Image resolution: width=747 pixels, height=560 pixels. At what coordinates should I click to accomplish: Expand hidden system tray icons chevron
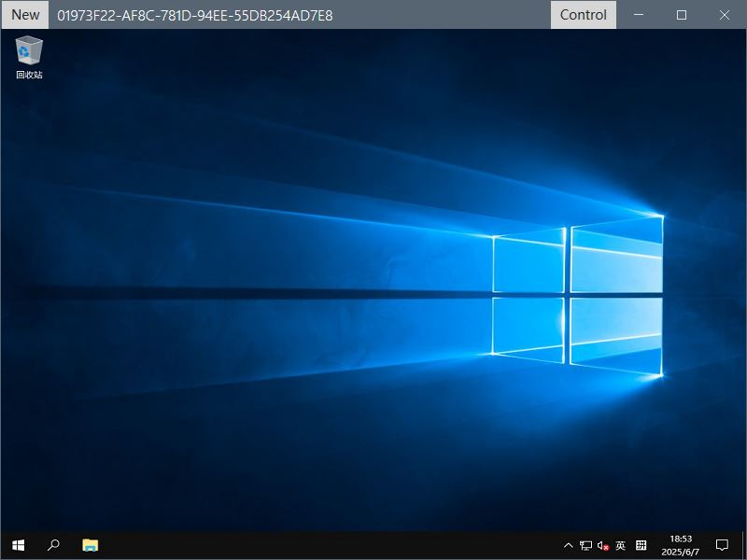point(568,545)
